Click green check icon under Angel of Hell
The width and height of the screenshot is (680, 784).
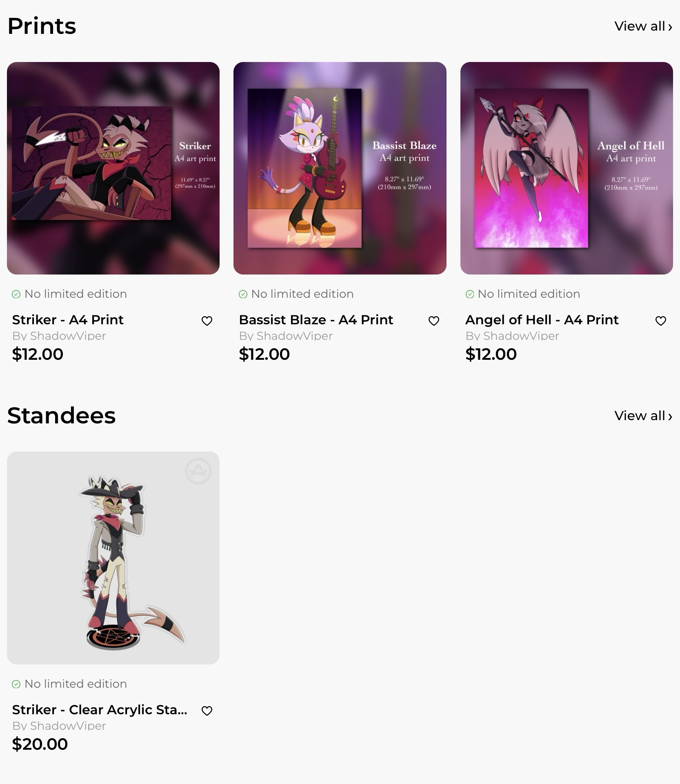pyautogui.click(x=470, y=294)
